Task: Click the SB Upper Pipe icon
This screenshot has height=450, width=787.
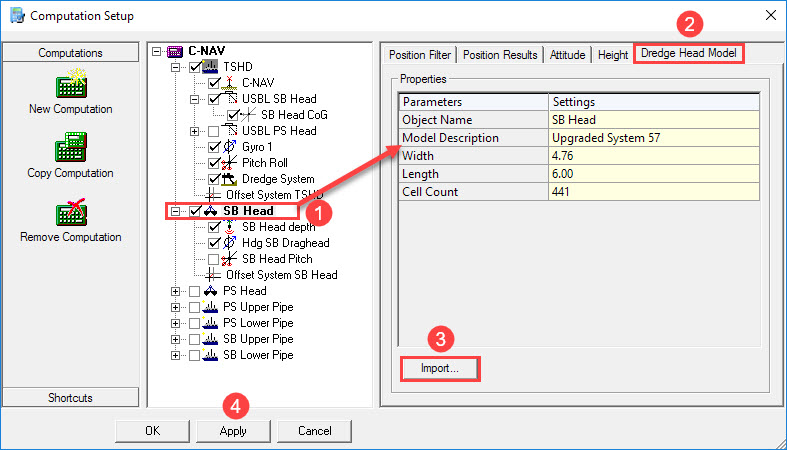Action: coord(210,339)
